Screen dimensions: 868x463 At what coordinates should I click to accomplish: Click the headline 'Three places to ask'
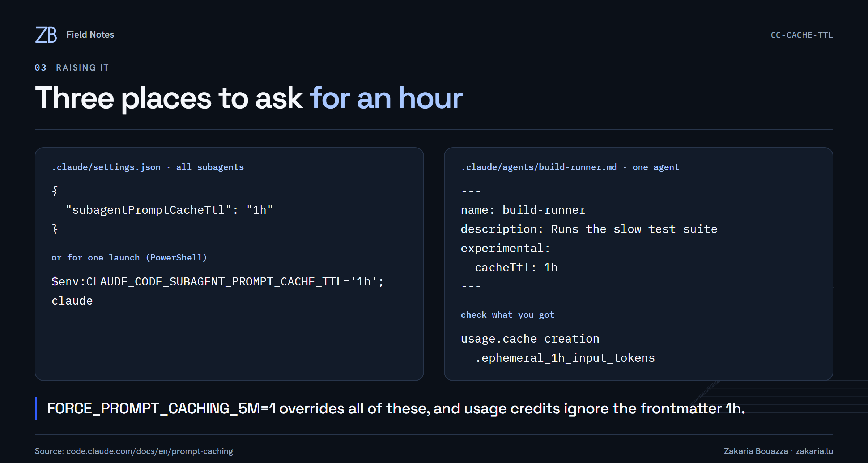pyautogui.click(x=169, y=98)
